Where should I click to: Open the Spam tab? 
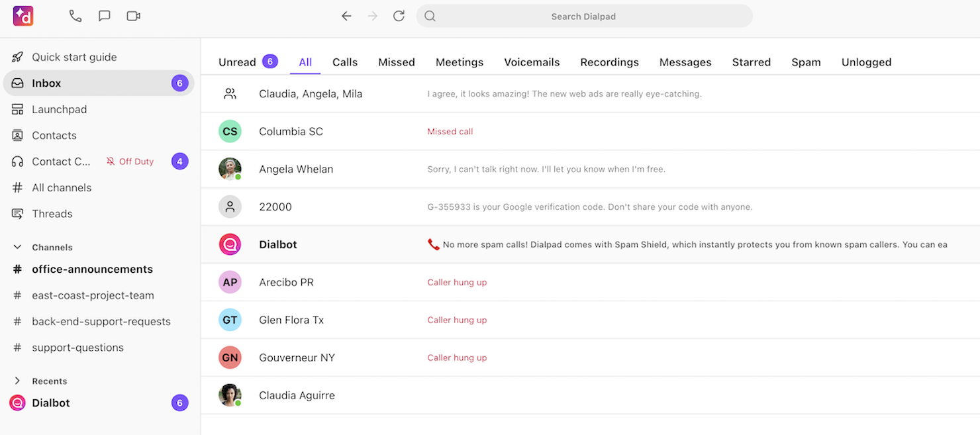pyautogui.click(x=806, y=62)
